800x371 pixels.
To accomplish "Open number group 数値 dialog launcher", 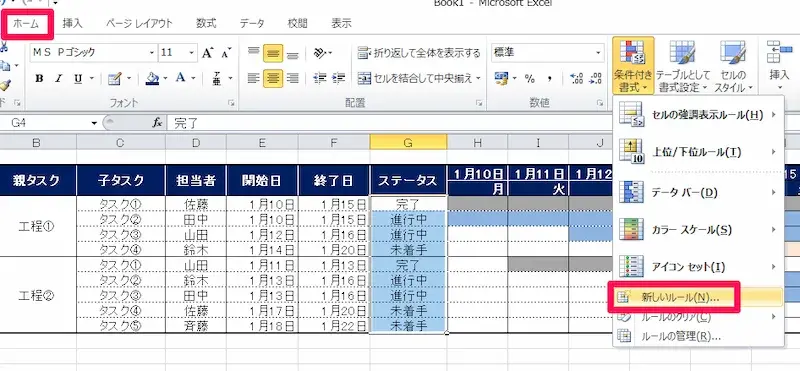I will pyautogui.click(x=601, y=103).
